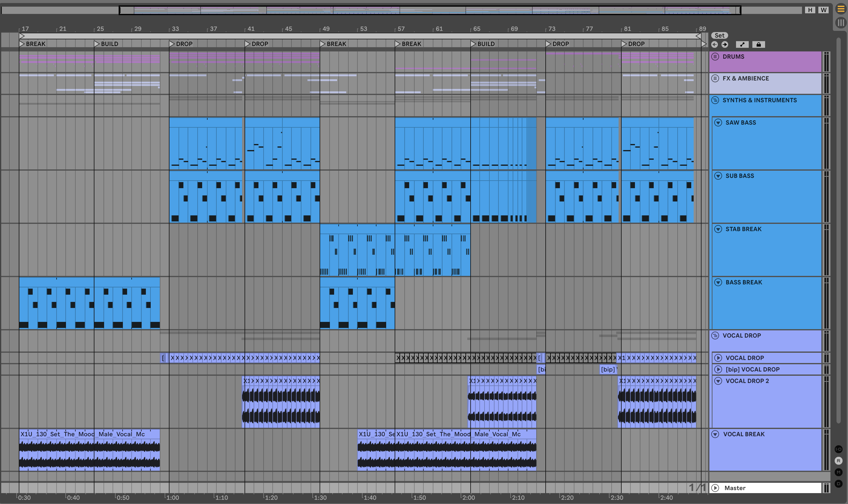Unfold the [bip] VOCAL DROP track

point(718,369)
